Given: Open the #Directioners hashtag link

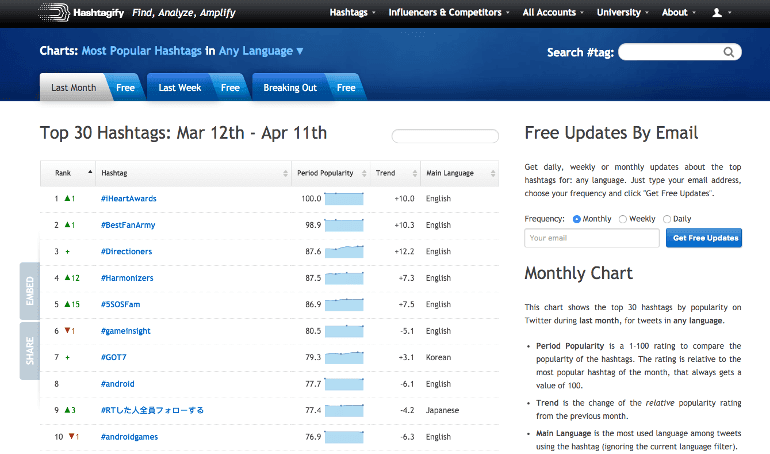Looking at the screenshot, I should (126, 251).
